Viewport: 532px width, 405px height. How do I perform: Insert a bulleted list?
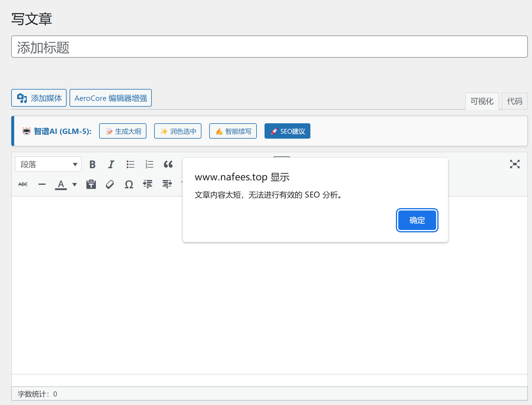pos(130,164)
